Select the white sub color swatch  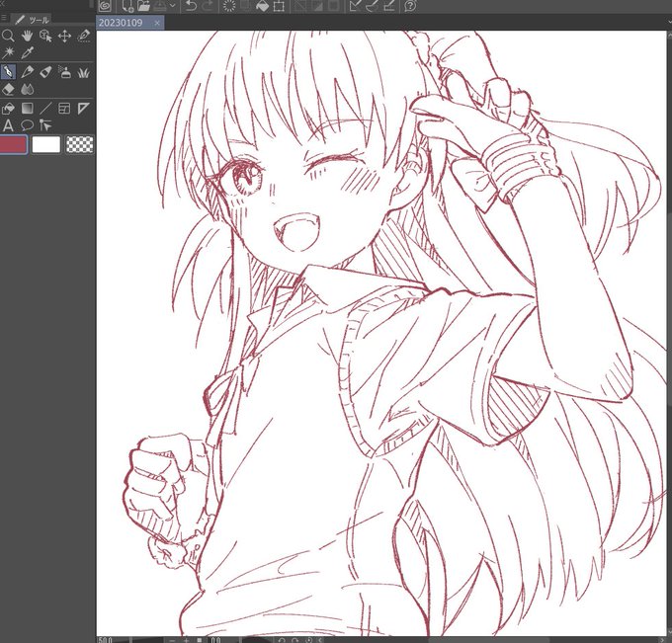(46, 144)
